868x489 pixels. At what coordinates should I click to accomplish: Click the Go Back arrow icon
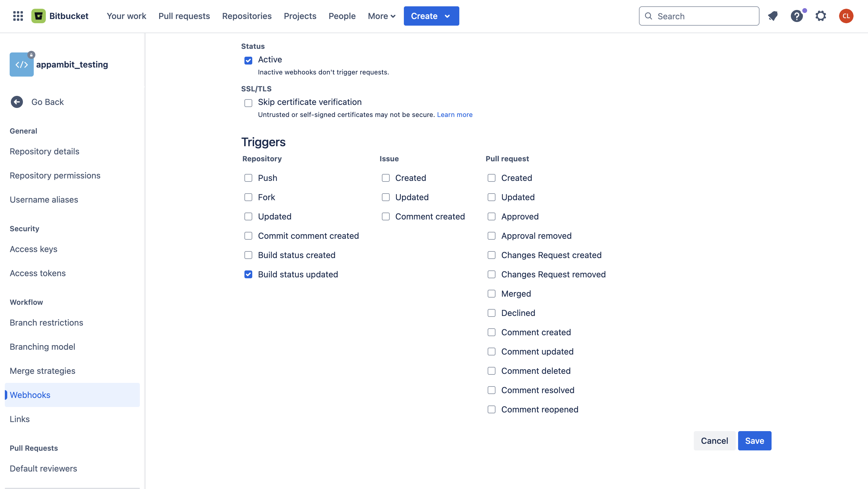click(x=17, y=102)
